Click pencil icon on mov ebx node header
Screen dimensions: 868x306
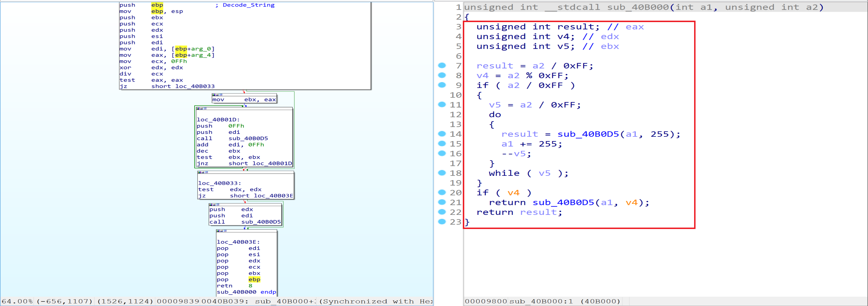(x=217, y=95)
